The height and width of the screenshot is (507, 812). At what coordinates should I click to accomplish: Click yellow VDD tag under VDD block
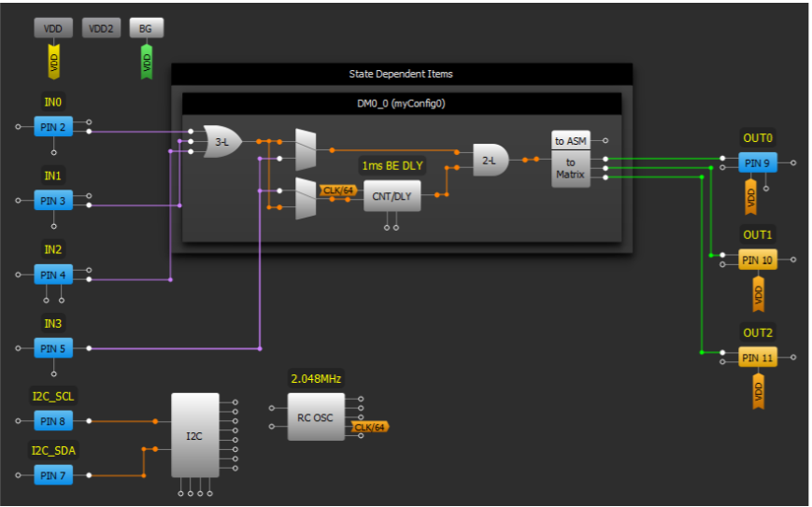(54, 62)
